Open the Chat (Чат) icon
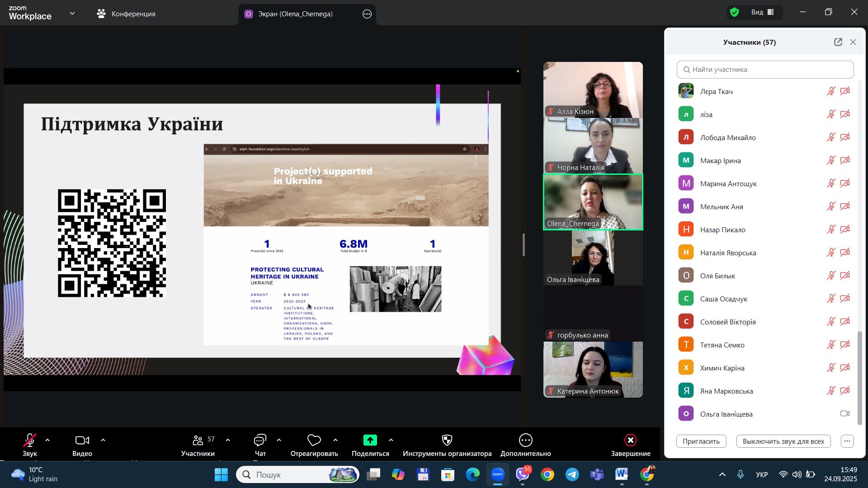The image size is (868, 488). 260,441
